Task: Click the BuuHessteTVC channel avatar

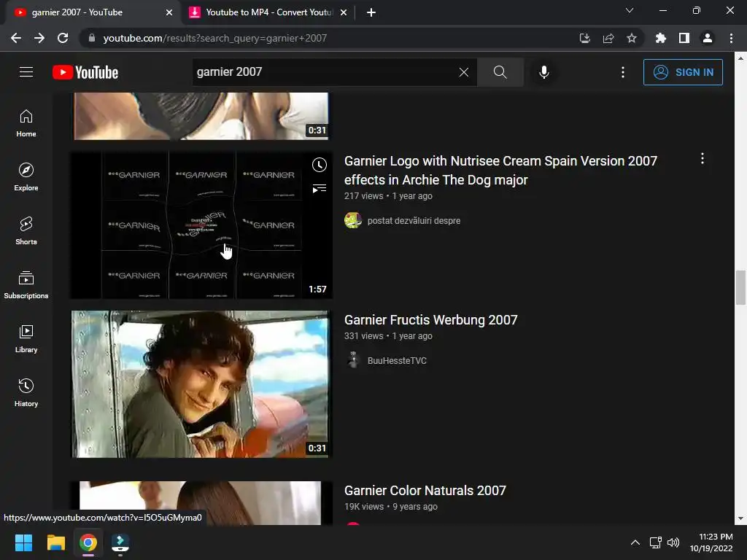Action: 353,360
